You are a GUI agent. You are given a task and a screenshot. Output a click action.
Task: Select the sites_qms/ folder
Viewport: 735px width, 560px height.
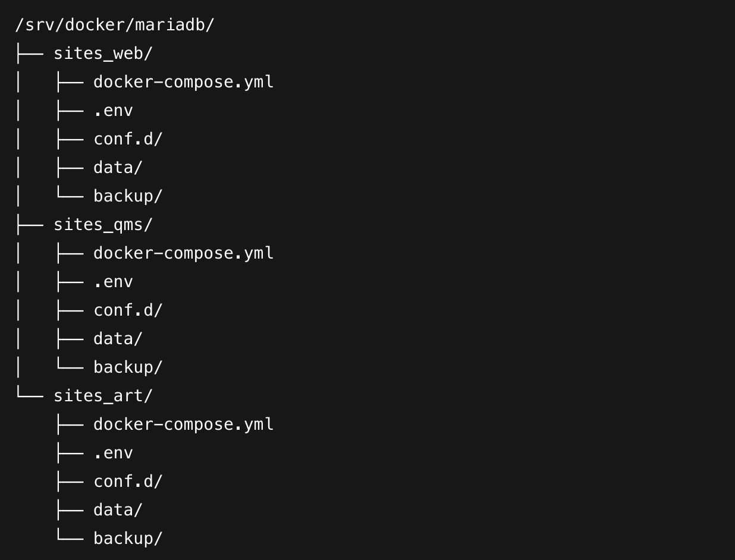click(103, 225)
